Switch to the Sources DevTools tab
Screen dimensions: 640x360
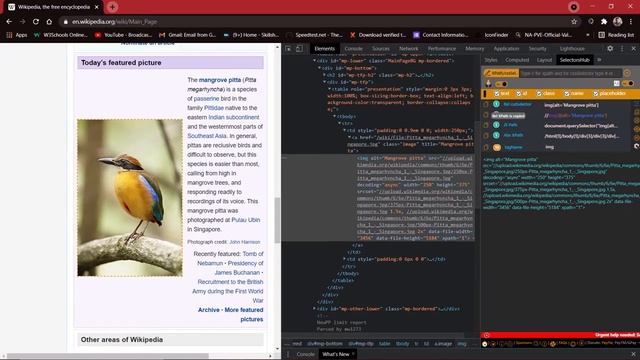380,49
